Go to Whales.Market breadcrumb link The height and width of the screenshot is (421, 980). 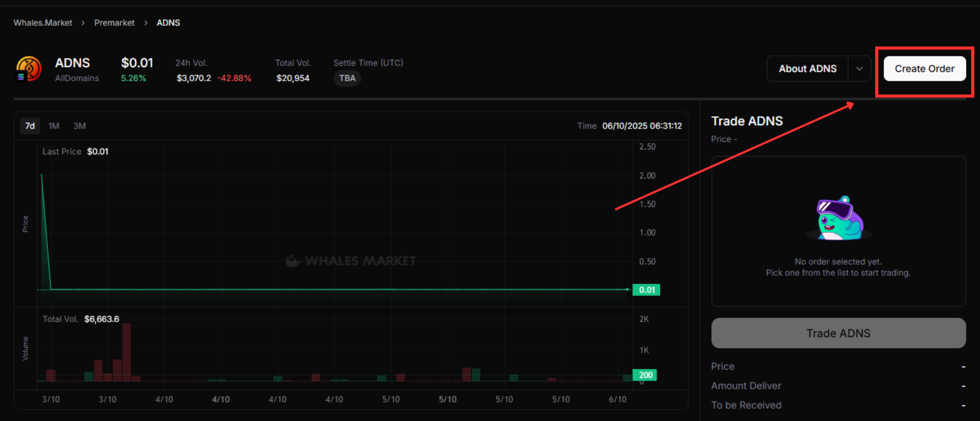coord(43,23)
